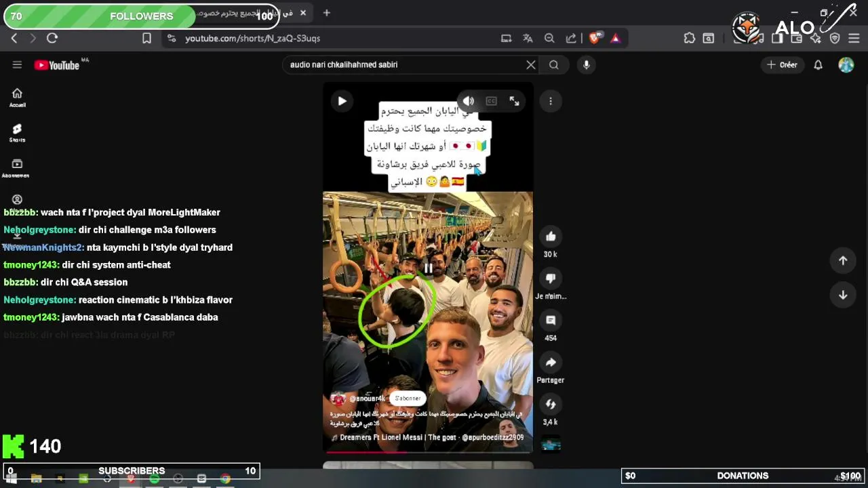The width and height of the screenshot is (868, 488).
Task: Open the Dreamers Ft Lionel Messi sound link
Action: 431,438
